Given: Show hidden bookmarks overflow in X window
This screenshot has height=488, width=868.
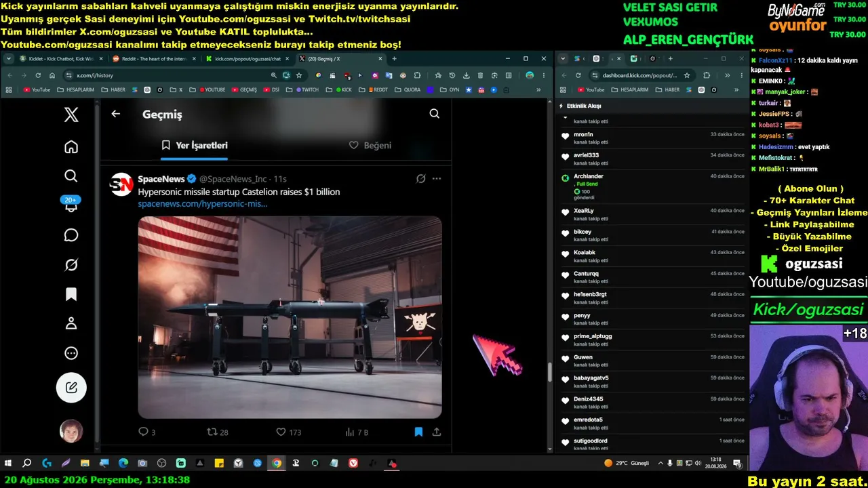Looking at the screenshot, I should (539, 89).
